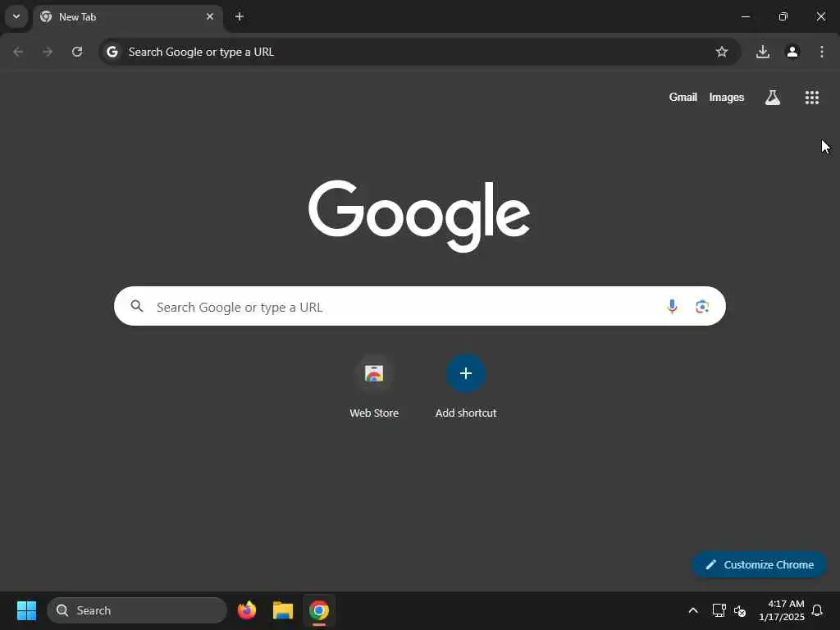Image resolution: width=840 pixels, height=630 pixels.
Task: Open File Explorer from taskbar
Action: pos(283,610)
